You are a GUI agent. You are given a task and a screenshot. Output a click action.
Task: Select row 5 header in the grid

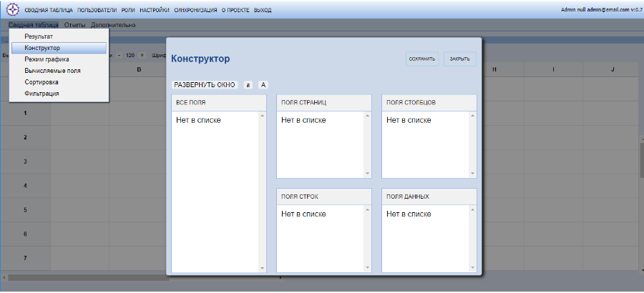(25, 210)
